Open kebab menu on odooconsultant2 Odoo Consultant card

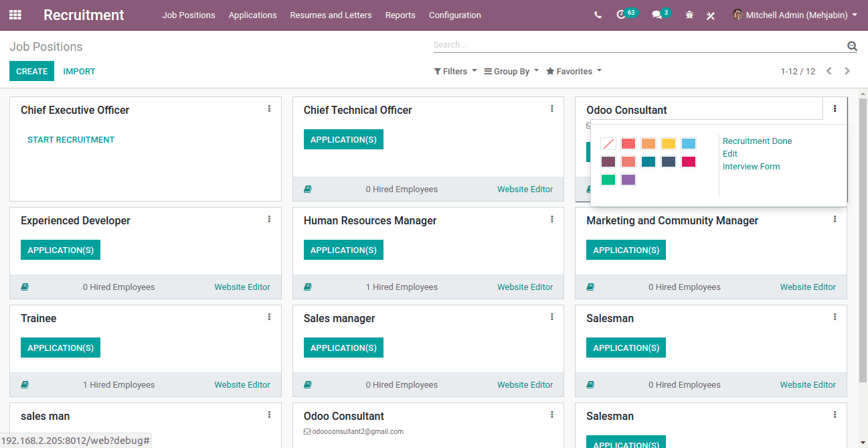point(551,415)
